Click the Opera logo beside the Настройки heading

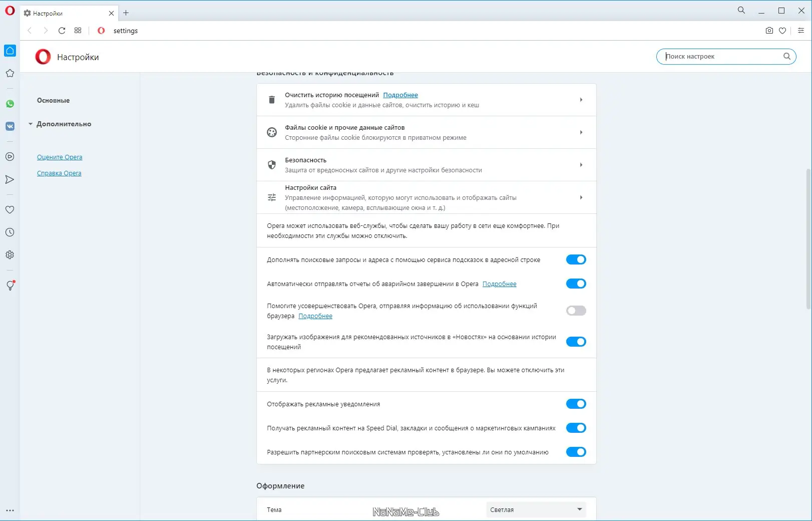pyautogui.click(x=43, y=57)
